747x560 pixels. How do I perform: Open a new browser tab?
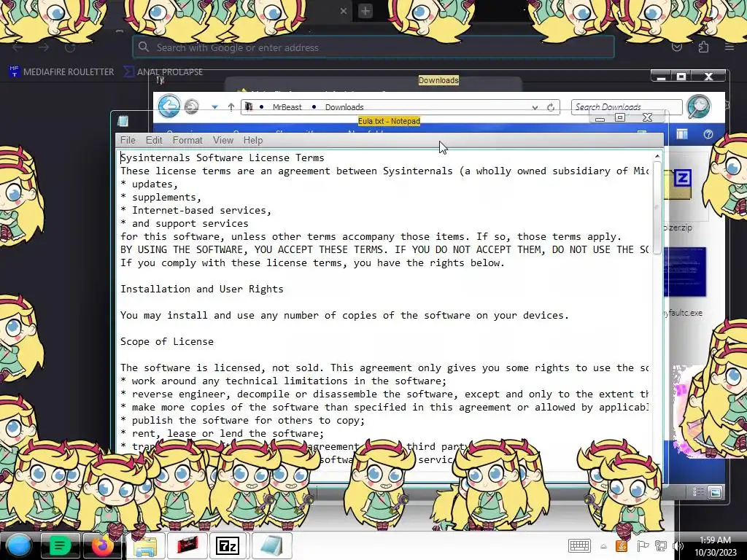(x=365, y=11)
